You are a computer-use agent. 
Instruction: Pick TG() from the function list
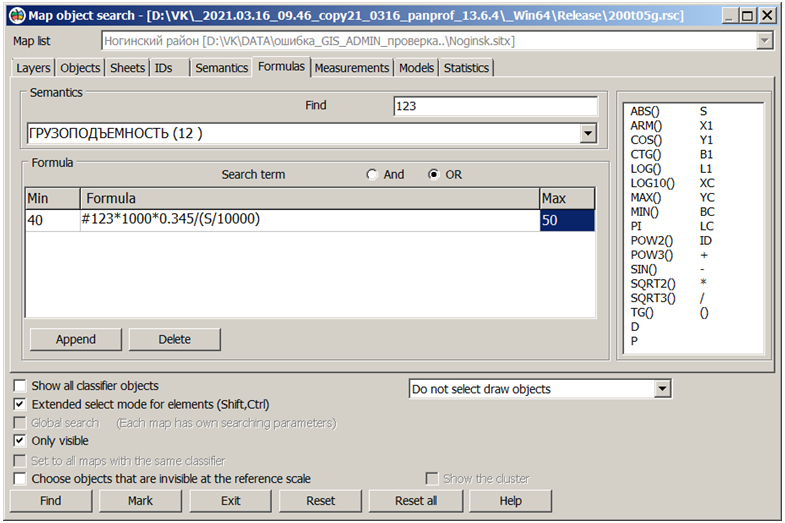tap(642, 313)
